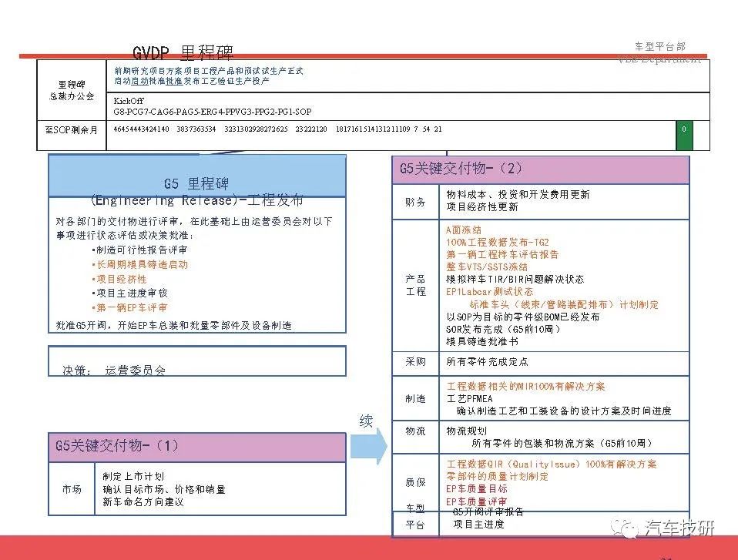The height and width of the screenshot is (560, 738).
Task: Select the KickOff text in milestone row
Action: point(129,101)
